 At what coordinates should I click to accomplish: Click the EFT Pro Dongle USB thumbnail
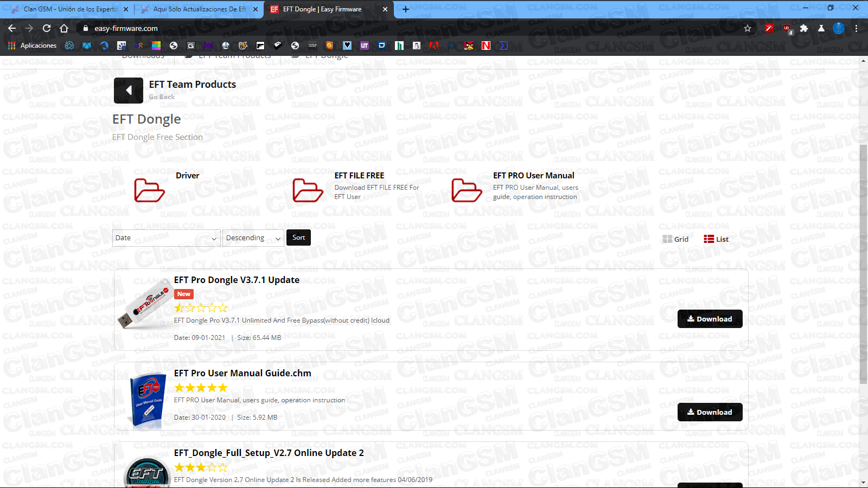(144, 304)
